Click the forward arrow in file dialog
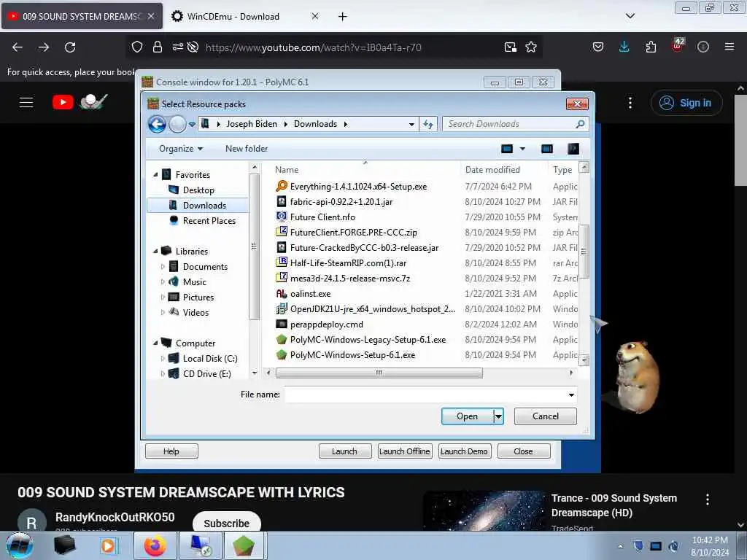This screenshot has width=747, height=560. [x=177, y=124]
